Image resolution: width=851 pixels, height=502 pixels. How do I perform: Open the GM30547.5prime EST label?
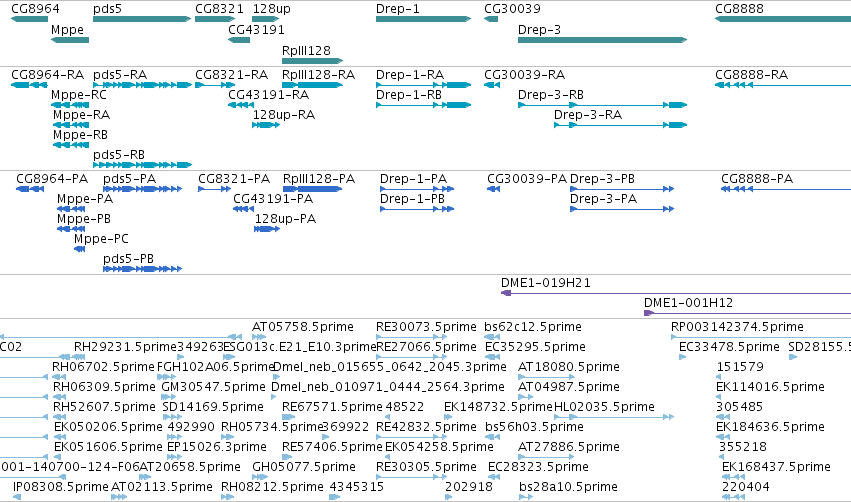[213, 387]
